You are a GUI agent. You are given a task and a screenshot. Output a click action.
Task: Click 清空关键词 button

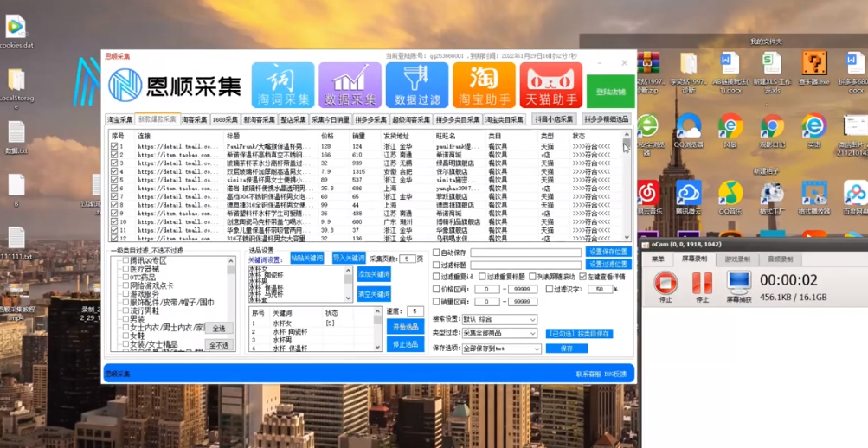pyautogui.click(x=374, y=294)
